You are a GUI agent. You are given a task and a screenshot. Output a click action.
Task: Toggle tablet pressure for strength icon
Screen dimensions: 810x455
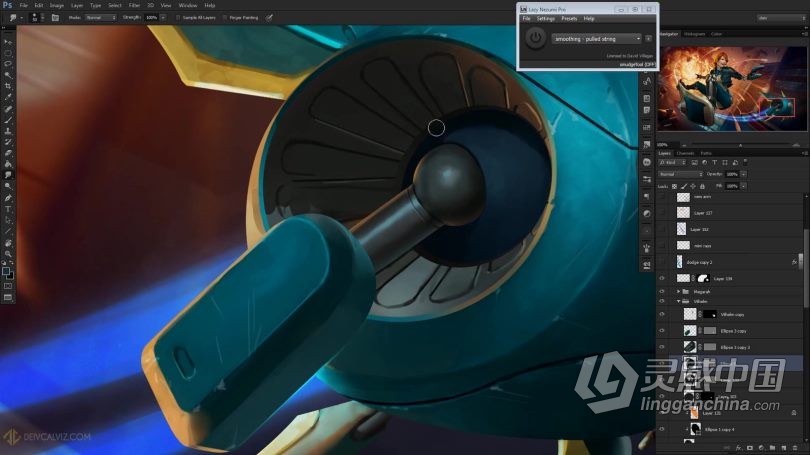click(269, 18)
